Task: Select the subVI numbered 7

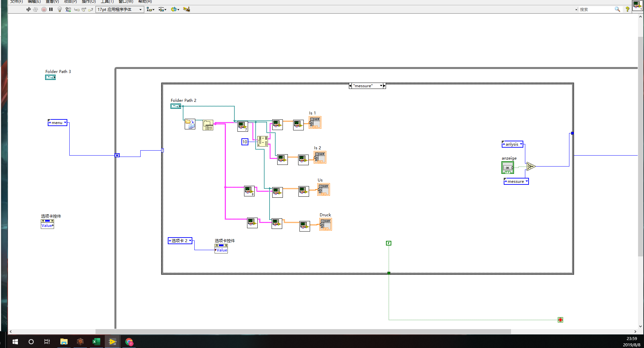Action: (243, 126)
